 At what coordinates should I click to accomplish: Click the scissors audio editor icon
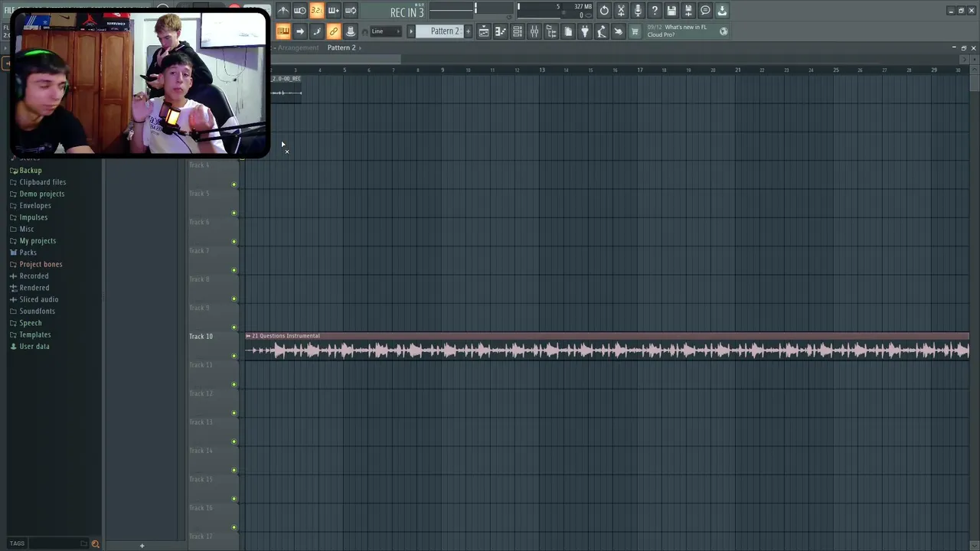click(621, 11)
